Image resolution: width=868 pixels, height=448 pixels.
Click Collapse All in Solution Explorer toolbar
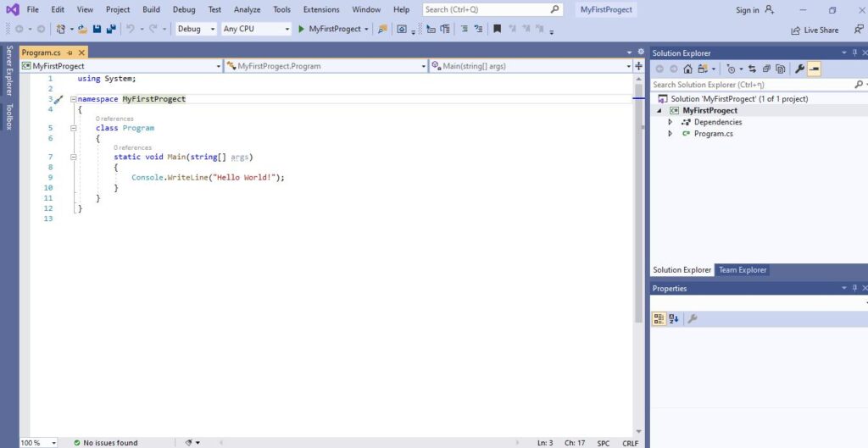tap(765, 69)
